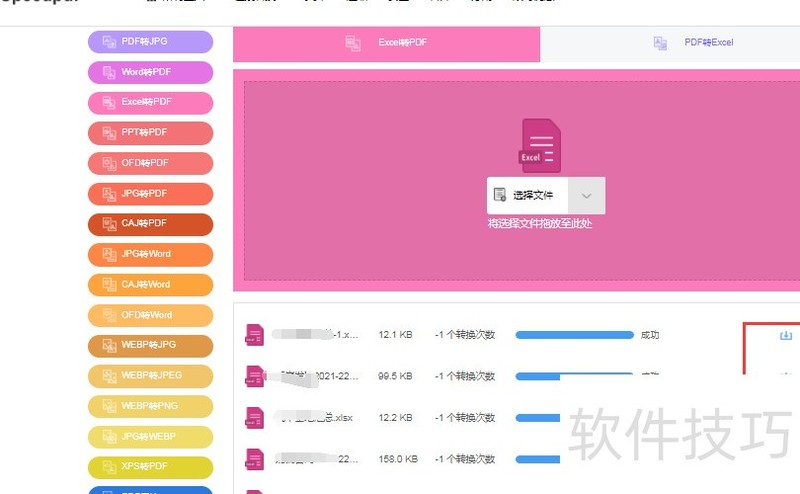Open PDF转JPG converter in sidebar
The width and height of the screenshot is (800, 494).
[x=150, y=41]
